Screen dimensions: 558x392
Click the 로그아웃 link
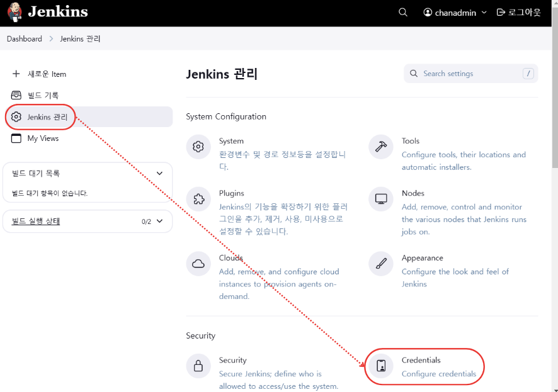(518, 13)
